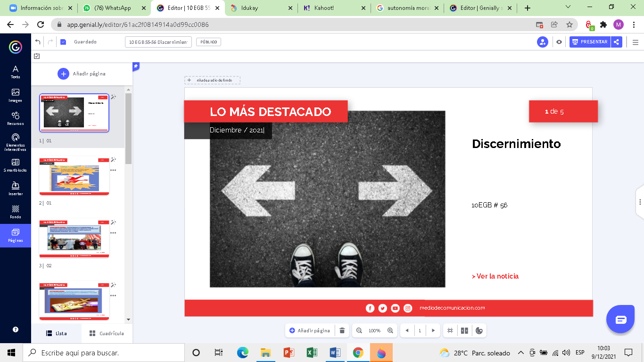Viewport: 644px width, 362px height.
Task: Click Añadir página in left panel
Action: click(82, 74)
